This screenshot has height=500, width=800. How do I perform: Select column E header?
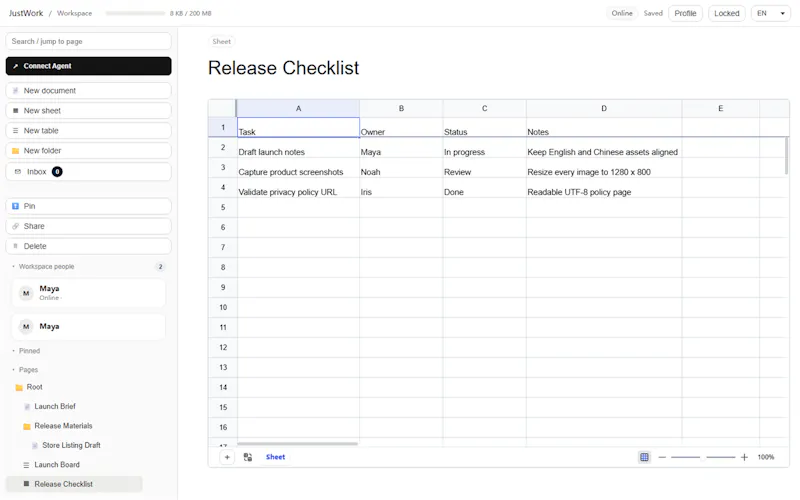(x=720, y=109)
